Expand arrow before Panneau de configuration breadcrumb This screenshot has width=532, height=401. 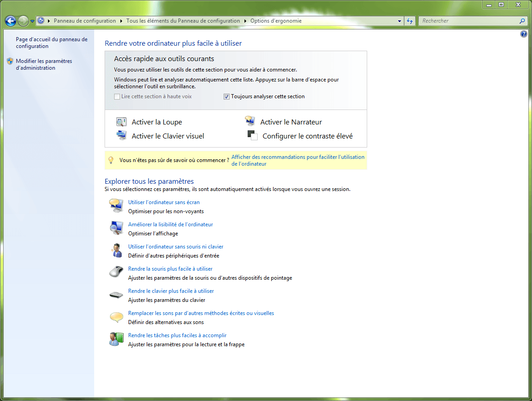coord(49,21)
